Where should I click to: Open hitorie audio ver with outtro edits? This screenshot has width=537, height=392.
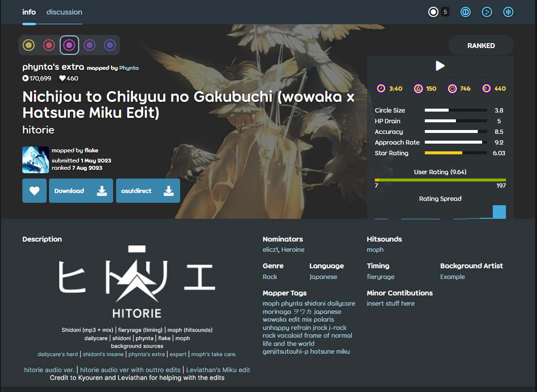[130, 370]
